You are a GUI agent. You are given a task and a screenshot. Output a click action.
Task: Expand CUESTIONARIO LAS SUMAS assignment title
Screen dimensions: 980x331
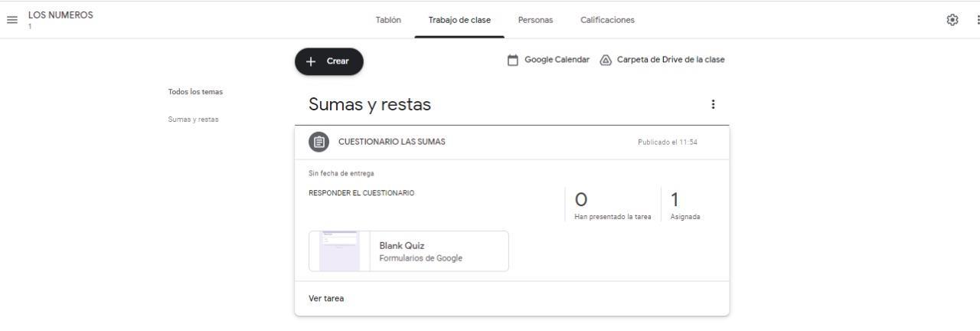coord(392,142)
